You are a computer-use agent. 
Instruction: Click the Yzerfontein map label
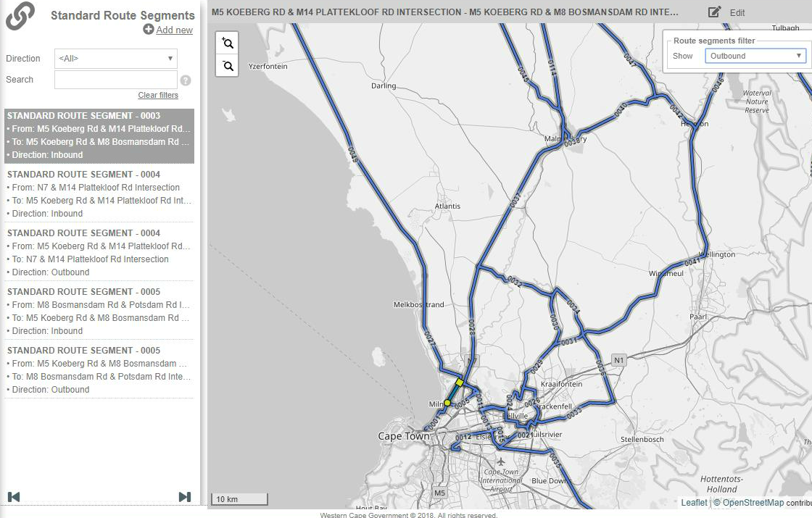coord(268,66)
